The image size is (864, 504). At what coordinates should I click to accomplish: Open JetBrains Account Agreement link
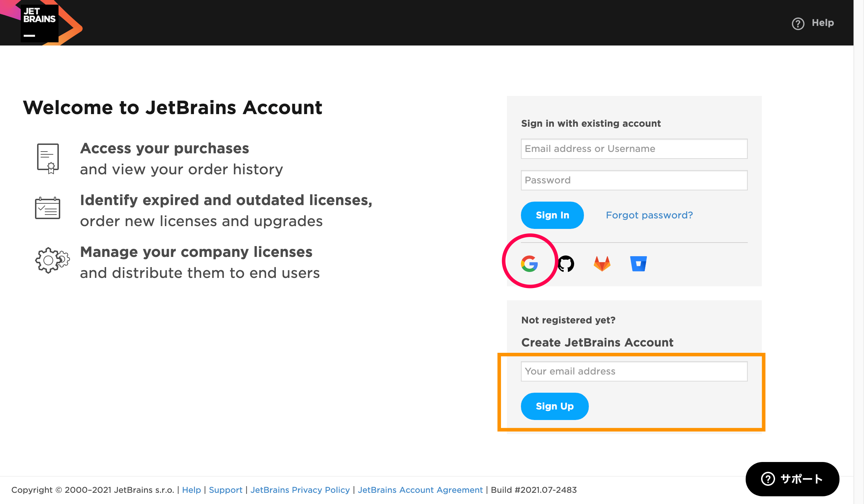pyautogui.click(x=420, y=490)
